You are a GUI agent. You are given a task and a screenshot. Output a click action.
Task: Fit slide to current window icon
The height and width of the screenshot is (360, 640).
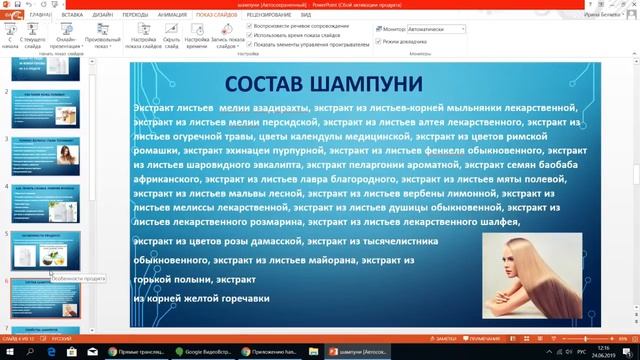pyautogui.click(x=635, y=339)
